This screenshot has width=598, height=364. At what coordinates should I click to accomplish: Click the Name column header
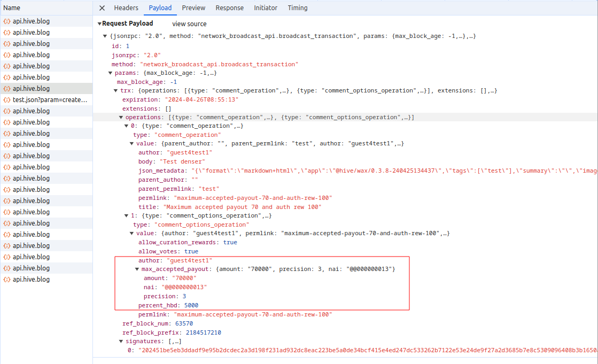click(x=12, y=8)
